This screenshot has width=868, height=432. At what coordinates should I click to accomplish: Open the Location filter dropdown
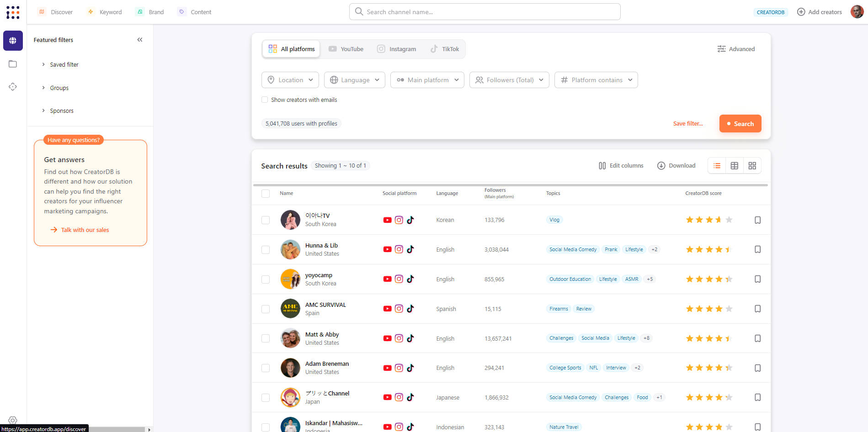point(290,80)
